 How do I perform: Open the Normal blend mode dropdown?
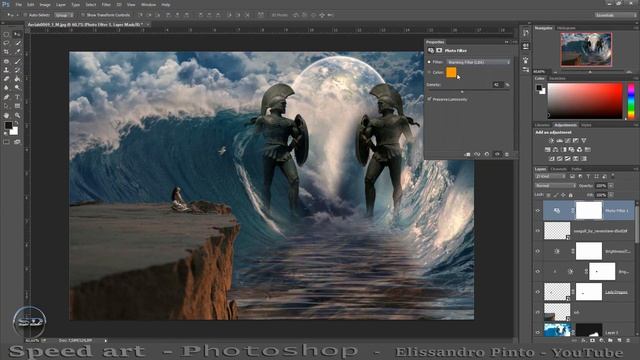point(555,186)
